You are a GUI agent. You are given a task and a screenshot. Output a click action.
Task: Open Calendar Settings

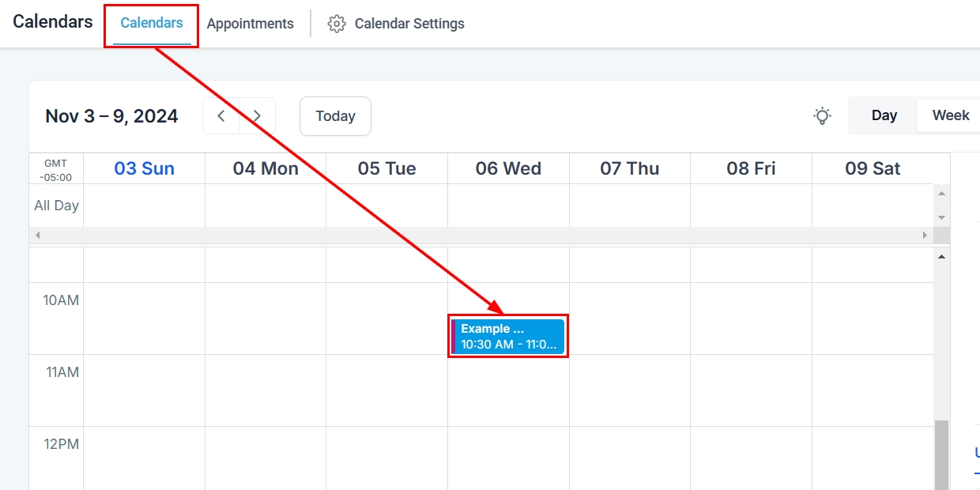coord(409,24)
